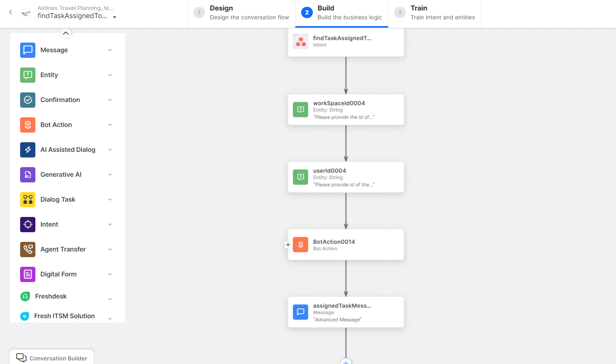Expand the Freshdesk section chevron
Viewport: 616px width, 364px height.
click(x=110, y=299)
